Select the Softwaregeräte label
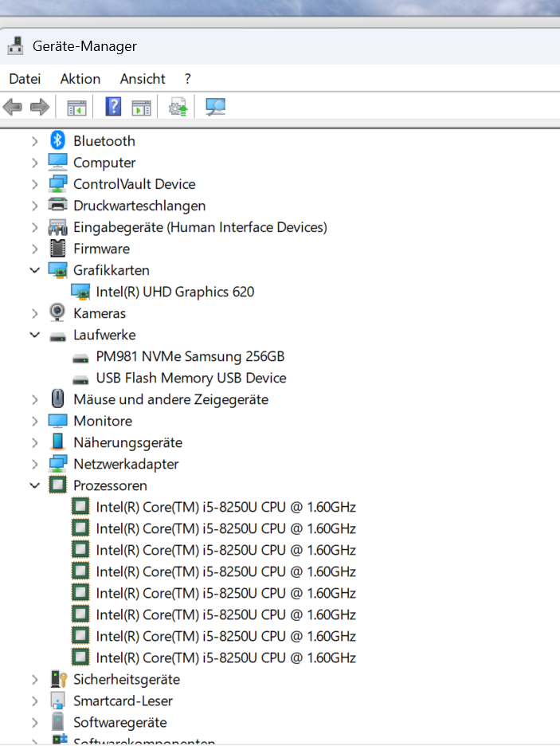 (120, 722)
